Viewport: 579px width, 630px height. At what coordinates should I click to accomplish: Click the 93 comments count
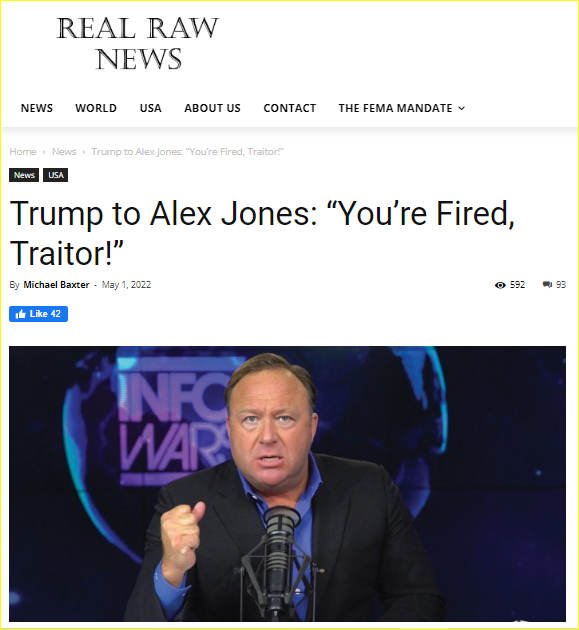click(561, 285)
